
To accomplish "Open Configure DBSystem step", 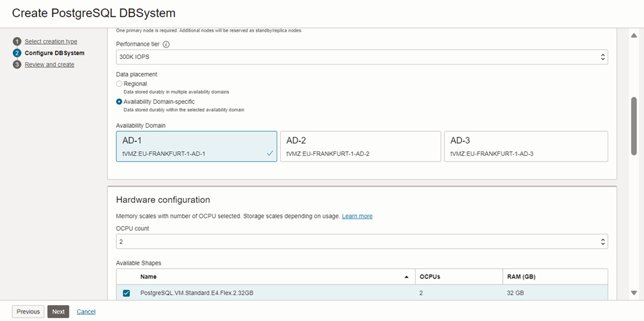I will tap(54, 53).
